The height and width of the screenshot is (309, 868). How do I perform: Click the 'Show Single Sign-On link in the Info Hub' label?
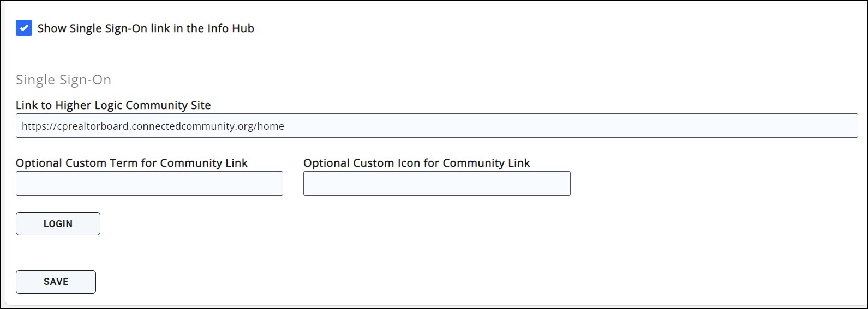click(146, 28)
